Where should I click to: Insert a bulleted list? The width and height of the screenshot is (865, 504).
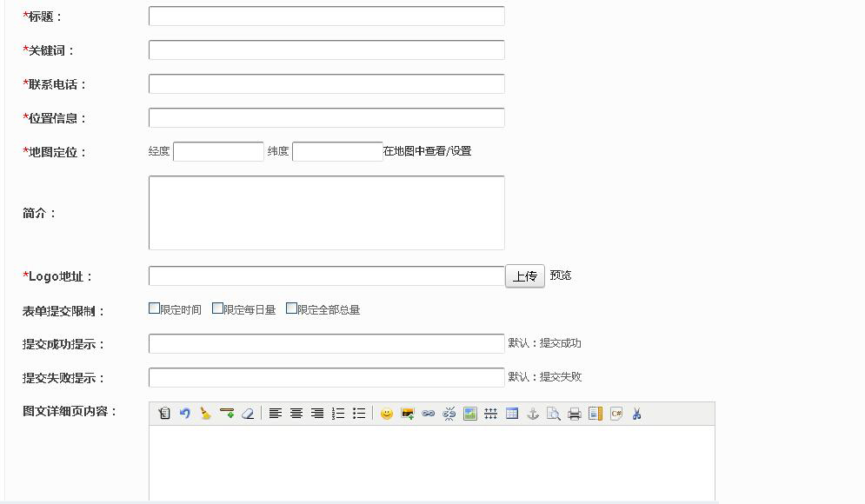click(359, 414)
